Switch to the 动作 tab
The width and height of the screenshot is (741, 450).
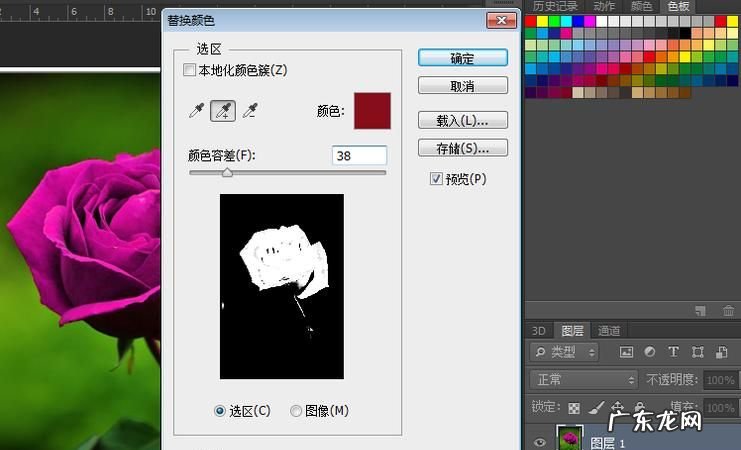click(604, 6)
